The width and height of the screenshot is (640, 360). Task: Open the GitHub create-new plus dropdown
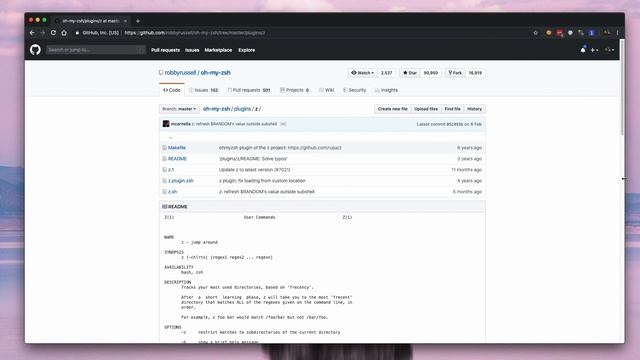(594, 50)
